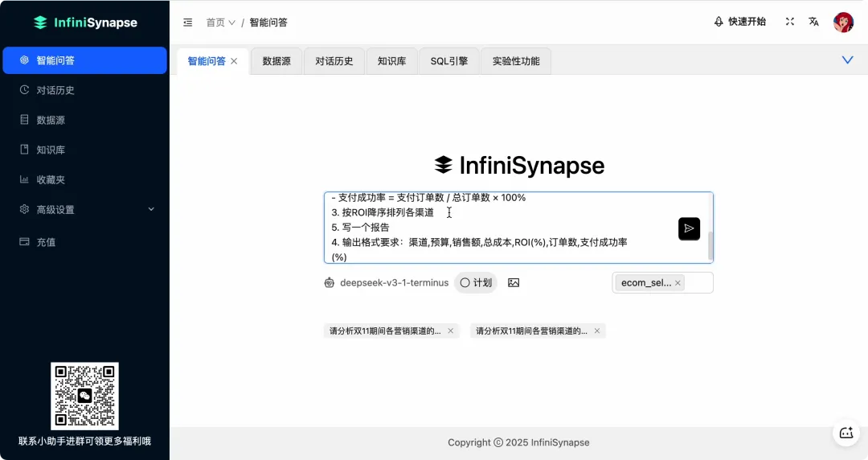Click the 知识库 book icon in sidebar

click(x=24, y=150)
